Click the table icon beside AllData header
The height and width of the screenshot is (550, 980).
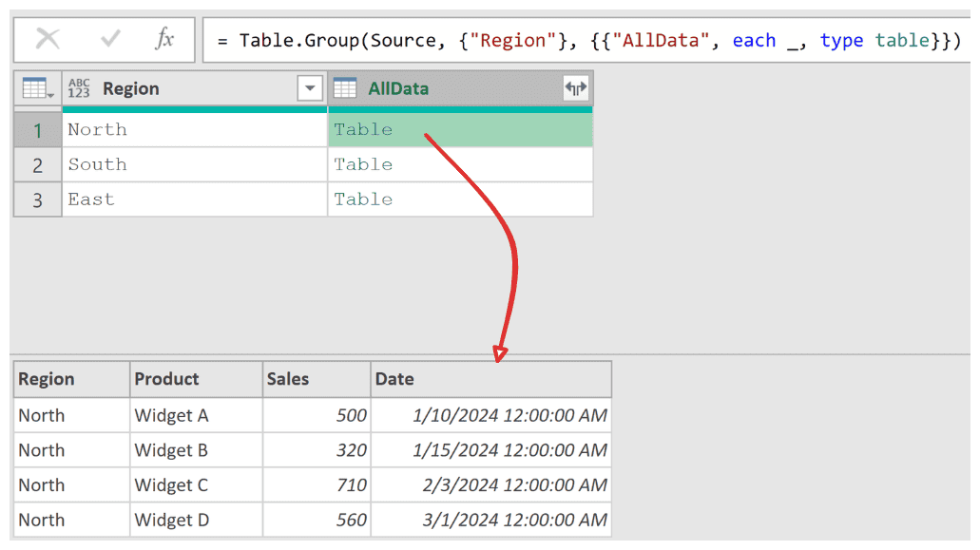(345, 87)
